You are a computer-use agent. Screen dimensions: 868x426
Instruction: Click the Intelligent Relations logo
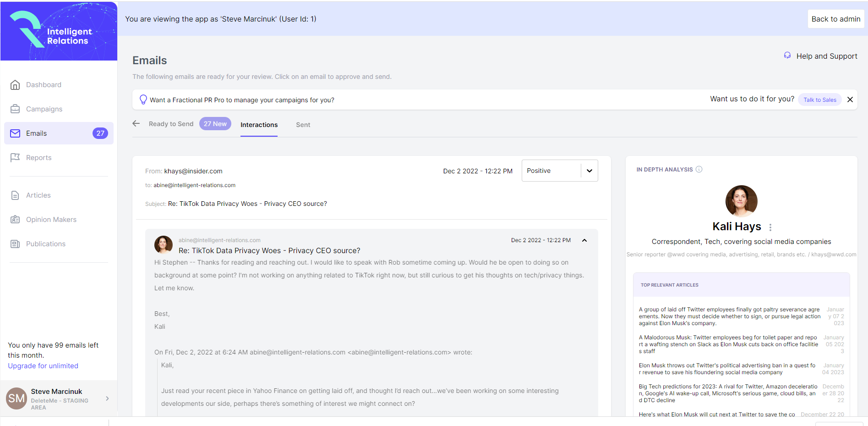(59, 31)
